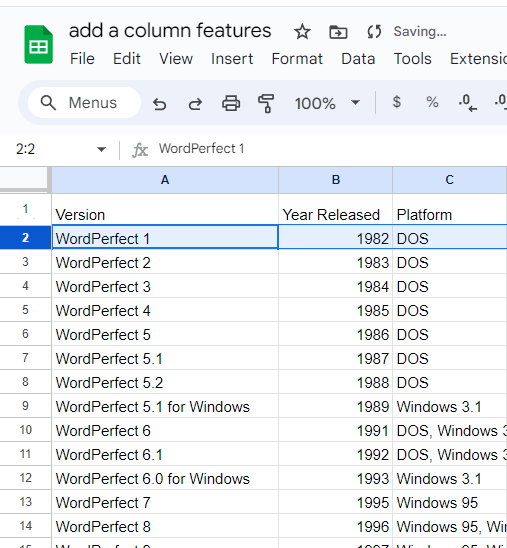Click the 'Platform' header cell

point(450,210)
